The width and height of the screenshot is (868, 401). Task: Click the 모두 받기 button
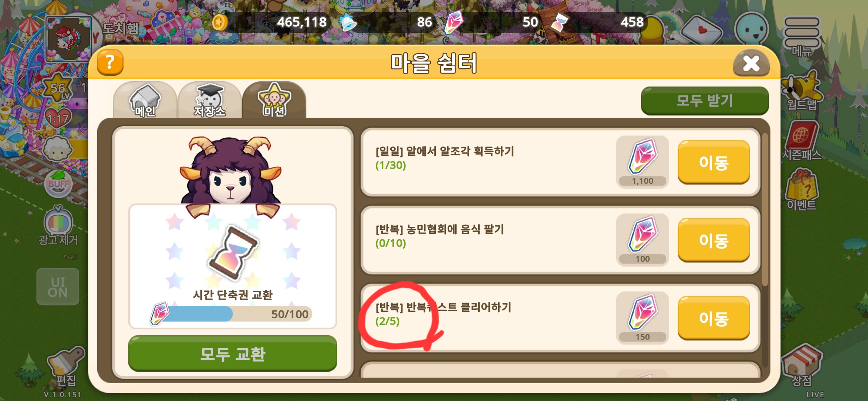pos(705,101)
